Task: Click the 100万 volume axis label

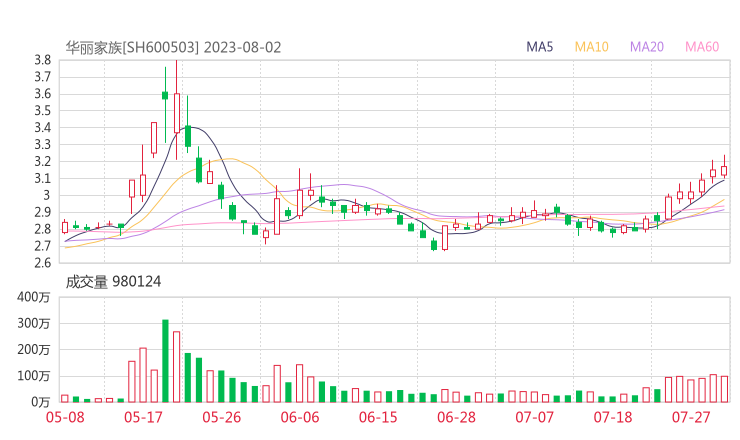Action: (33, 376)
